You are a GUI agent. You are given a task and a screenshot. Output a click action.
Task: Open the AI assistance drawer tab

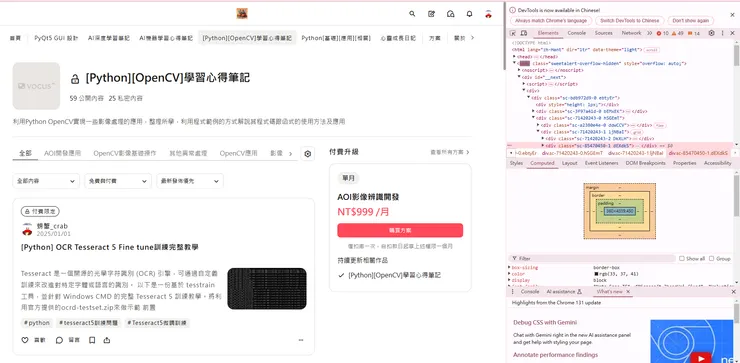point(564,292)
